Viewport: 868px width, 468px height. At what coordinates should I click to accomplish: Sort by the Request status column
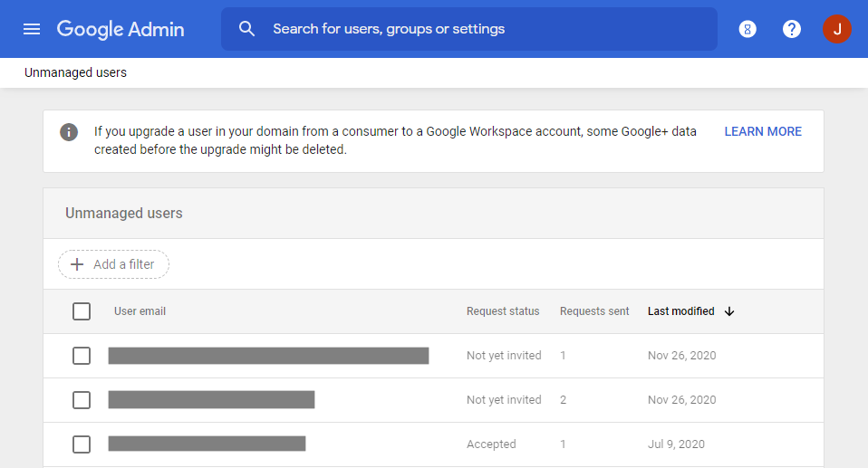coord(503,311)
